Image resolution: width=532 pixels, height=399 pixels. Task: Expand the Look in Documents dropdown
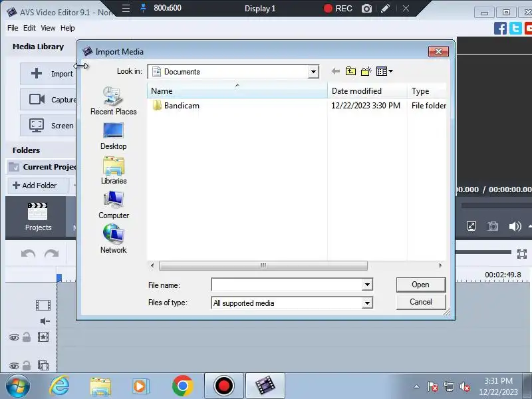pos(313,72)
